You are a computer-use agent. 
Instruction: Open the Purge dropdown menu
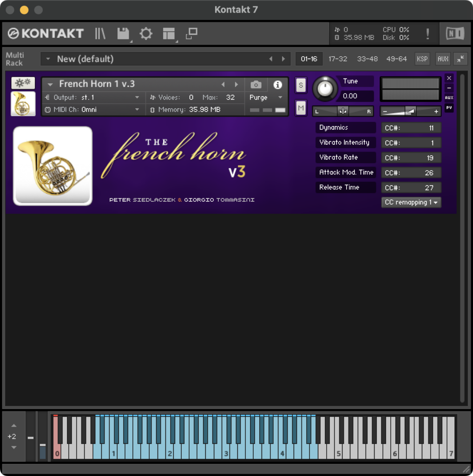pyautogui.click(x=280, y=98)
